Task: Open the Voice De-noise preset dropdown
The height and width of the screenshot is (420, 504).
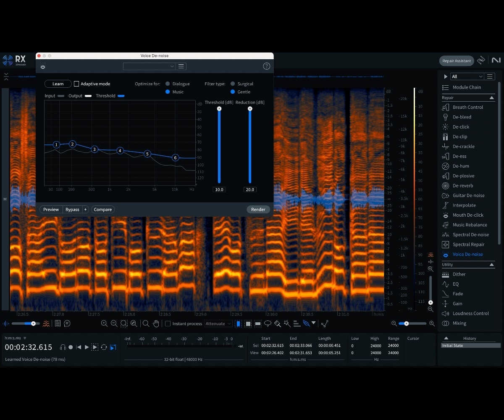Action: click(149, 66)
